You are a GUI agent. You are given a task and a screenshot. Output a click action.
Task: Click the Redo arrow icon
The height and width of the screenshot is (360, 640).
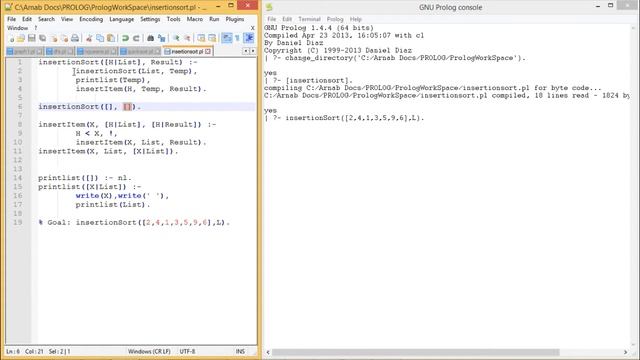(136, 38)
